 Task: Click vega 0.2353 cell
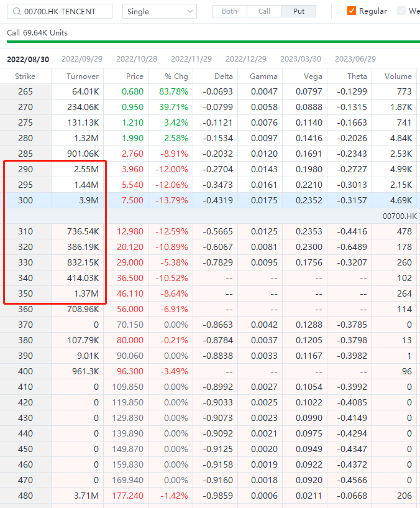[309, 232]
